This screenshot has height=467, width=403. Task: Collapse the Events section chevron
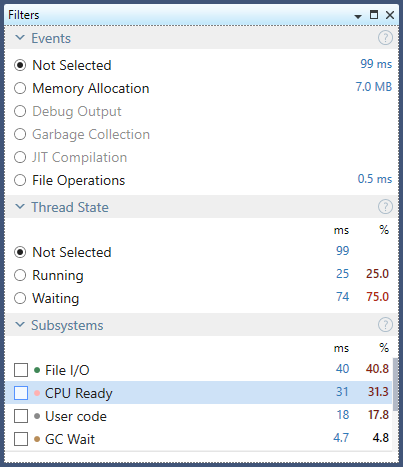coord(20,37)
